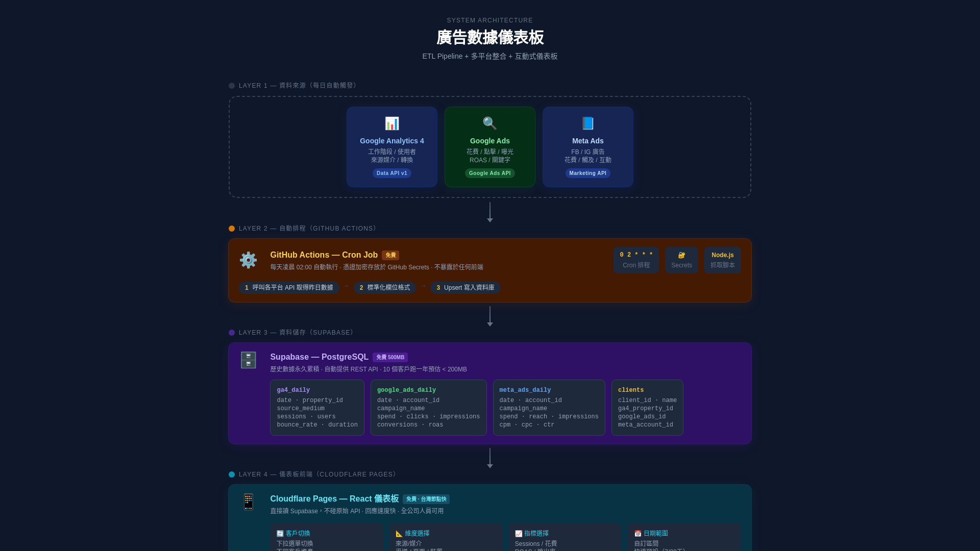
Task: Click the lock icon above Secrets label
Action: coord(681,255)
